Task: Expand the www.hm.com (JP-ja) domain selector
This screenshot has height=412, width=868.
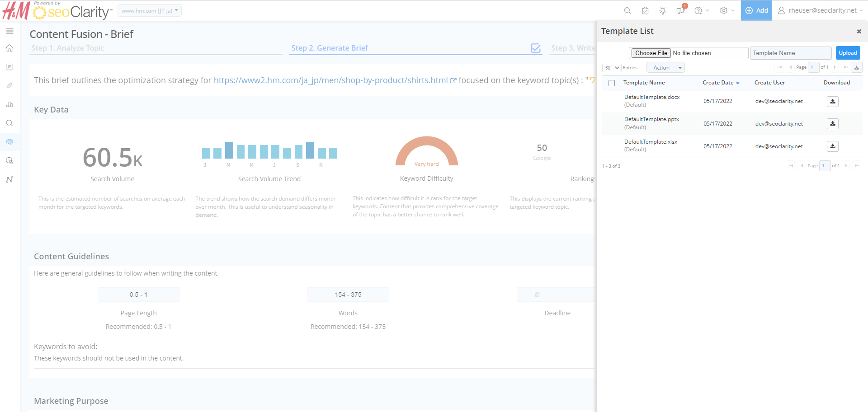Action: click(150, 10)
